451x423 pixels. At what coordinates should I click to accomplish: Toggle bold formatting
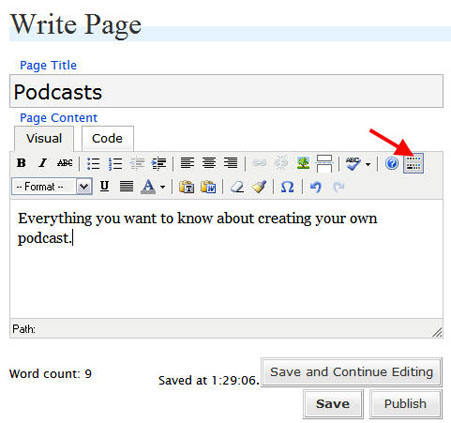21,163
